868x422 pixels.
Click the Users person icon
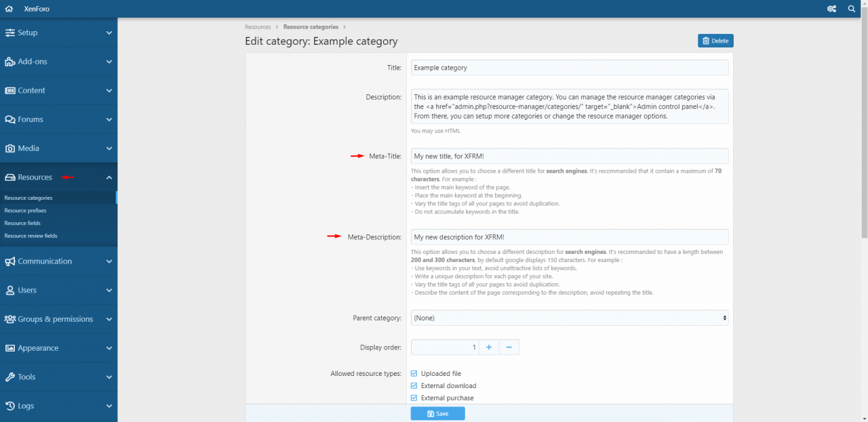[10, 290]
